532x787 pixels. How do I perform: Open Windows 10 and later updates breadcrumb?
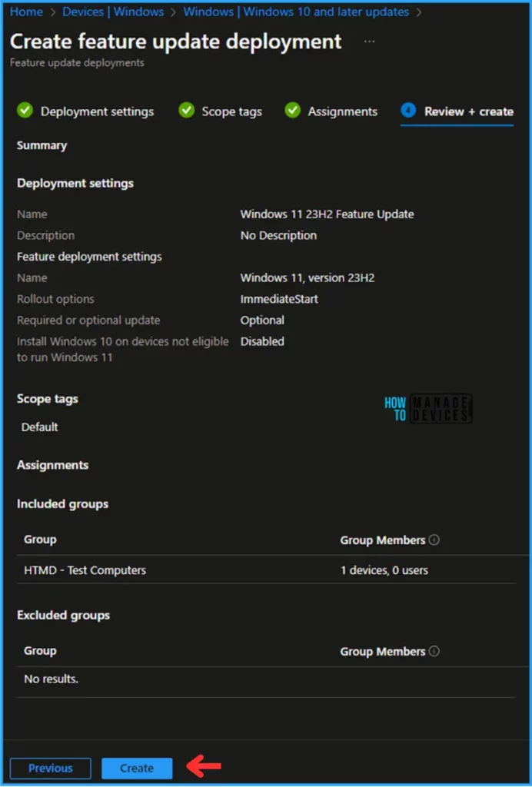click(296, 12)
